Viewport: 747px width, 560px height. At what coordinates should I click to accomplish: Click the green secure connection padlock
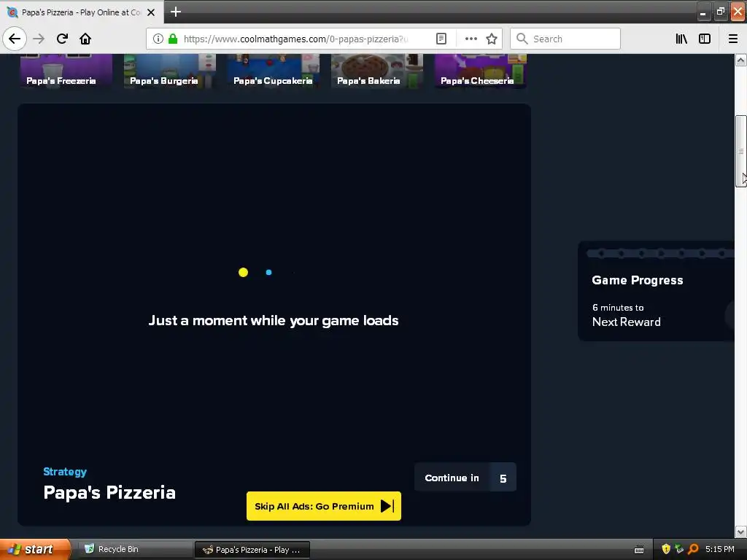[173, 39]
